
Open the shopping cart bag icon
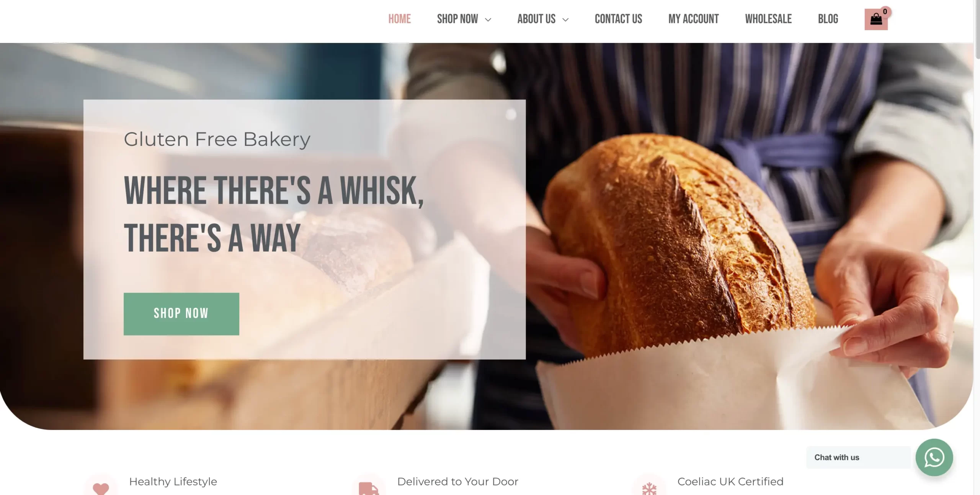click(876, 19)
